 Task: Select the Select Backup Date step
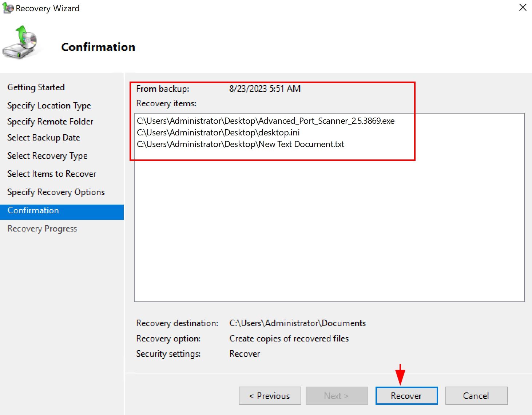pyautogui.click(x=44, y=138)
